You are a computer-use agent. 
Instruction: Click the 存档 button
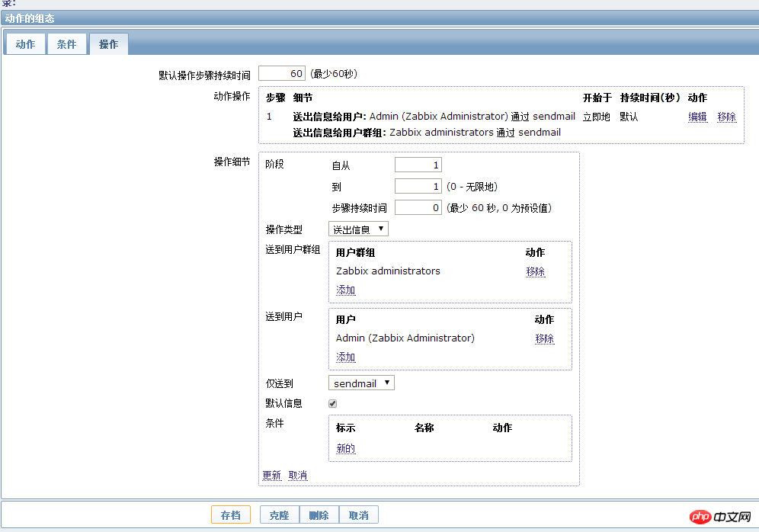click(x=231, y=514)
